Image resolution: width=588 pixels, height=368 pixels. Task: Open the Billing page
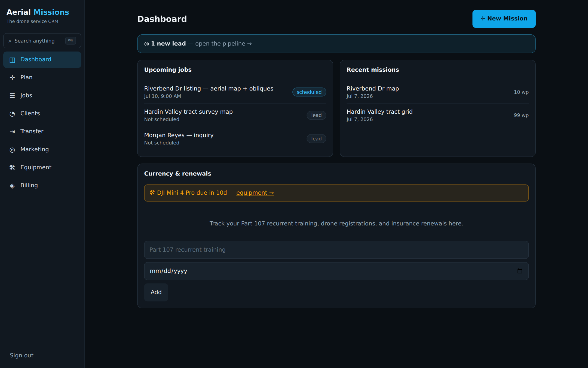tap(42, 186)
